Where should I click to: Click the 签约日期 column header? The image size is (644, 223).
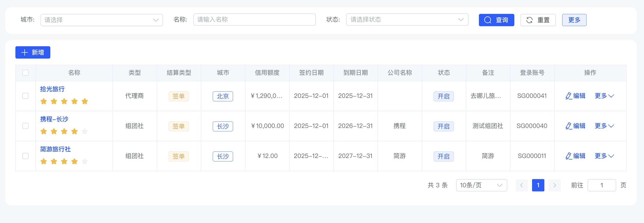coord(311,73)
